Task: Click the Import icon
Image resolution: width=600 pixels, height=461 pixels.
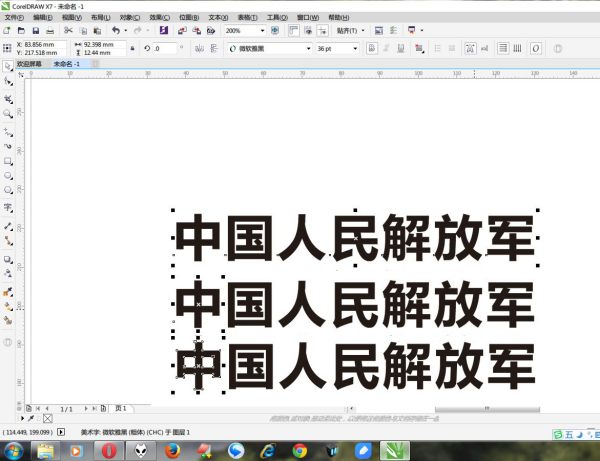Action: coord(182,31)
